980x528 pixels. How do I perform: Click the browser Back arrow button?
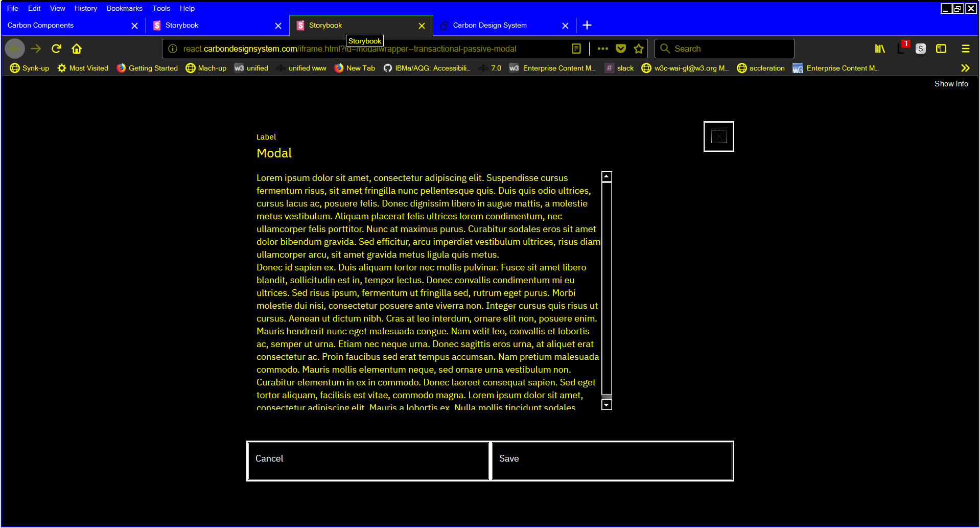click(15, 49)
